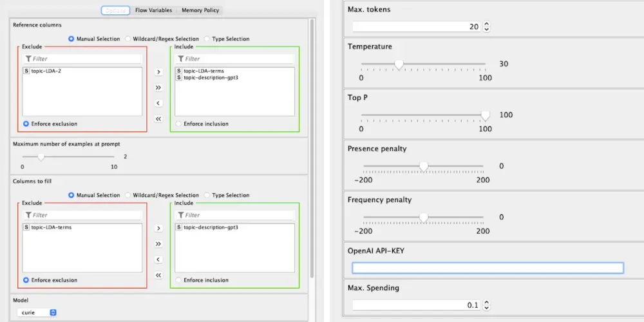Adjust the Frequency penalty slider handle
644x322 pixels.
[x=424, y=217]
